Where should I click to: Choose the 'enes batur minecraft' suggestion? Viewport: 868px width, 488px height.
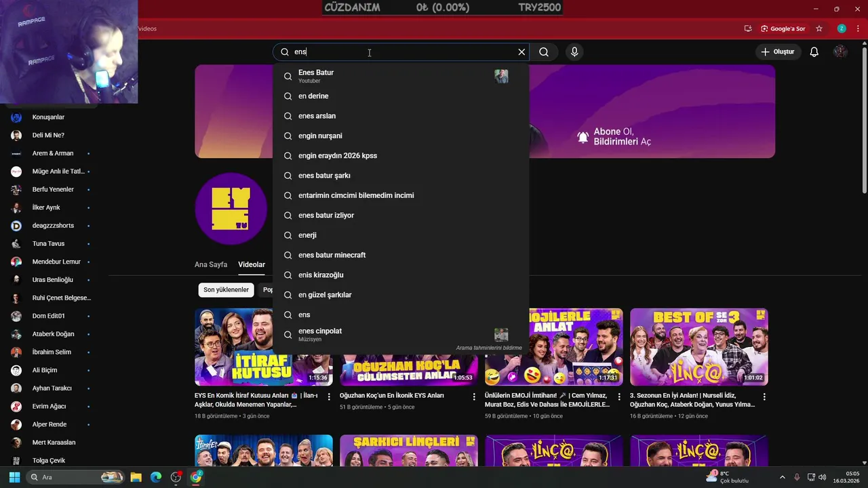point(401,255)
